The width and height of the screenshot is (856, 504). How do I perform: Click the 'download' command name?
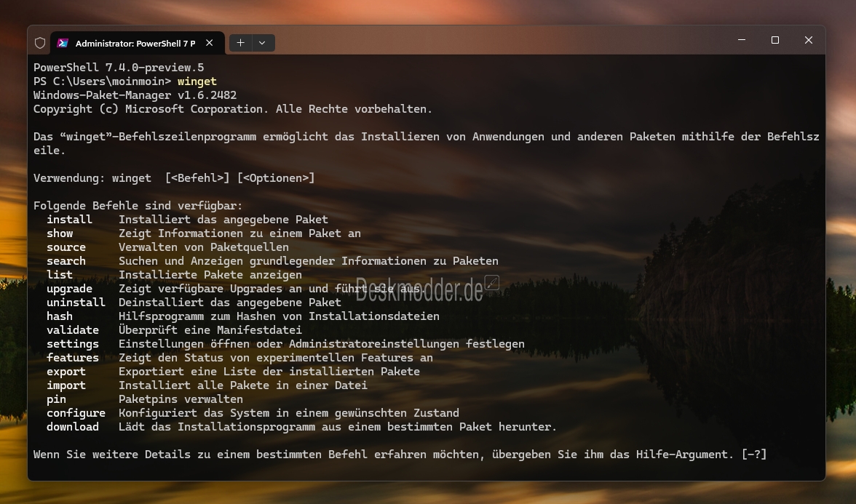point(73,426)
